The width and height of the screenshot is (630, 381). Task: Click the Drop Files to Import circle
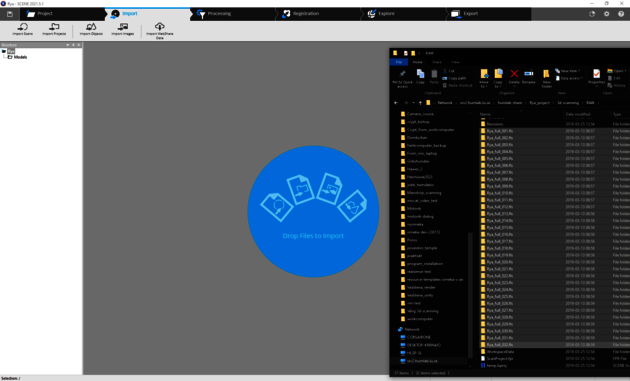(313, 211)
